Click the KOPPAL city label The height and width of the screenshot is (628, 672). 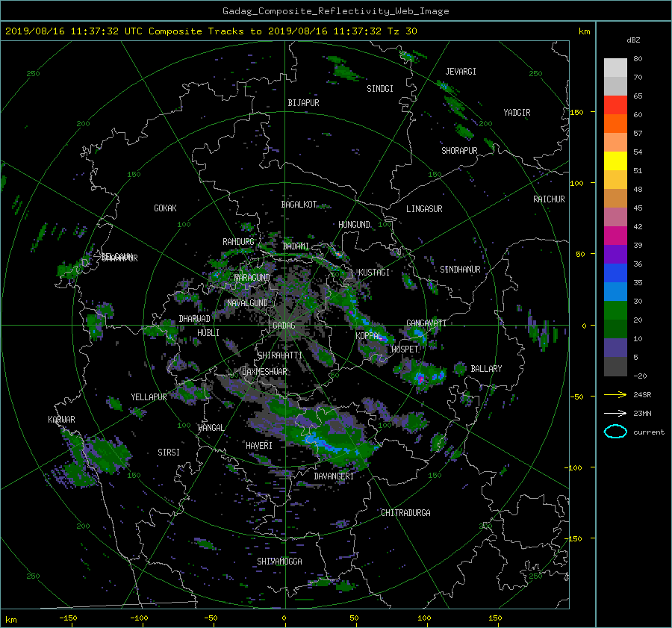point(369,336)
